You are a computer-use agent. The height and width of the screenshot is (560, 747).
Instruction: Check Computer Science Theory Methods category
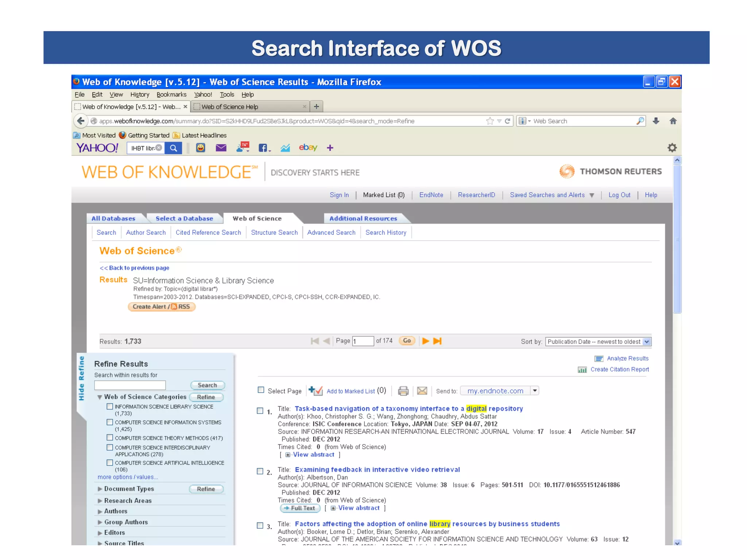[x=110, y=437]
